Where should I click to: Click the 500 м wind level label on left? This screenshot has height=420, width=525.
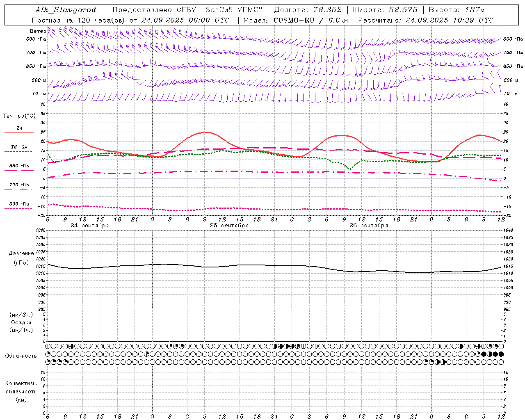coord(39,80)
